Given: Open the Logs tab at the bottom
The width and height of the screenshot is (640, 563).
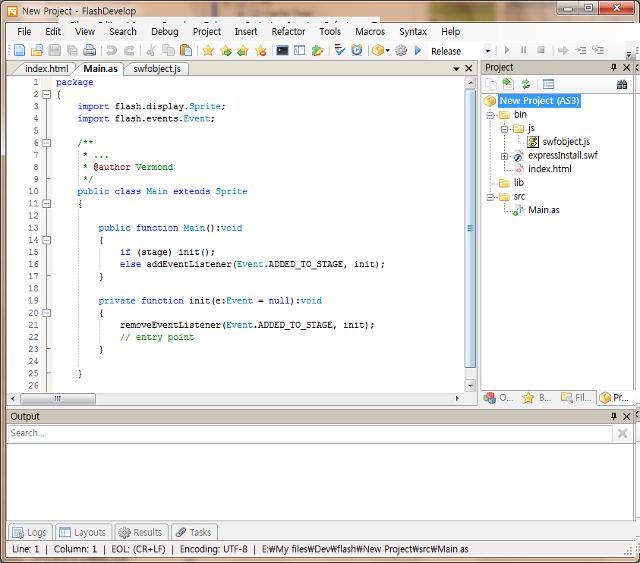Looking at the screenshot, I should [30, 532].
